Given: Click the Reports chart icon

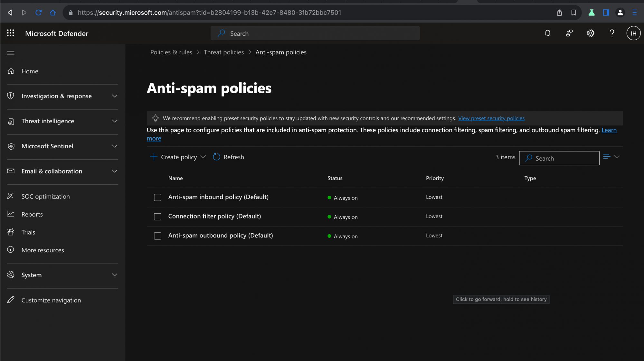Looking at the screenshot, I should (x=11, y=214).
